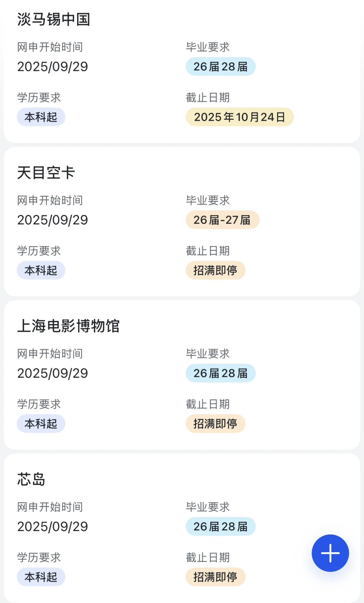Click 上海电影博物馆's 26届28届 tag
This screenshot has width=364, height=603.
(x=221, y=373)
